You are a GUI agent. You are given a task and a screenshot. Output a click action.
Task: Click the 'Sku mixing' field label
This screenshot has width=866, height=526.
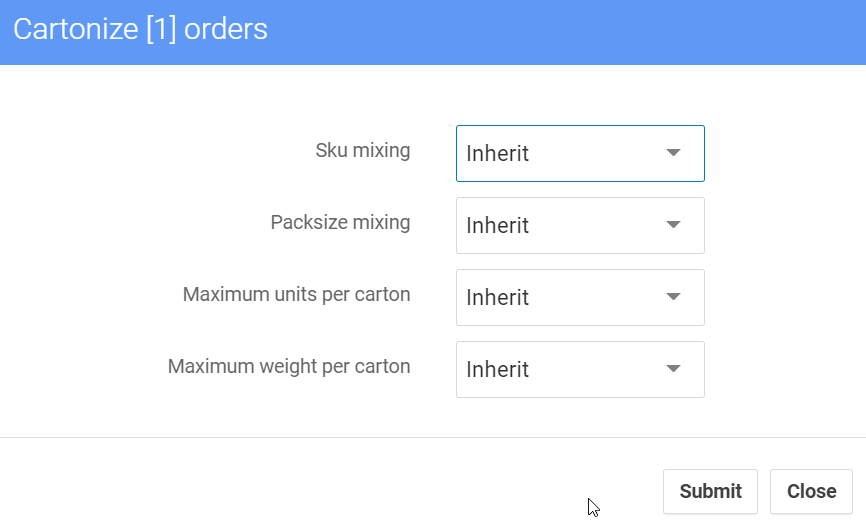pos(362,151)
